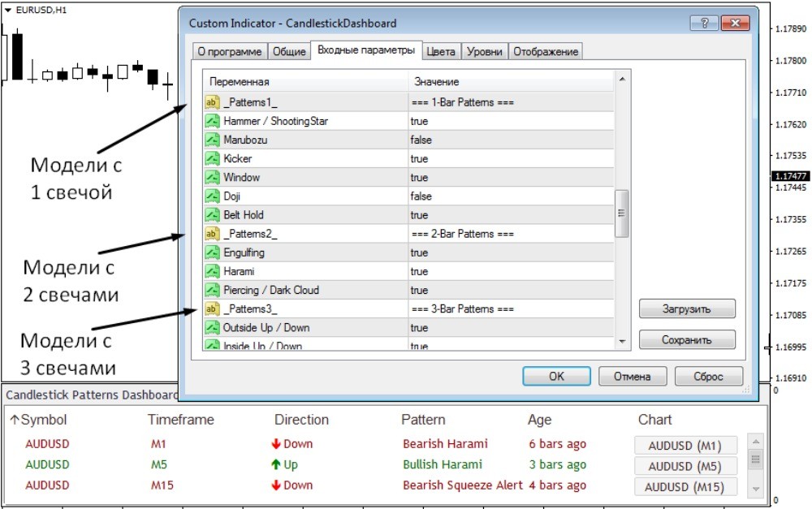
Task: Click the Переменная column header
Action: point(305,81)
